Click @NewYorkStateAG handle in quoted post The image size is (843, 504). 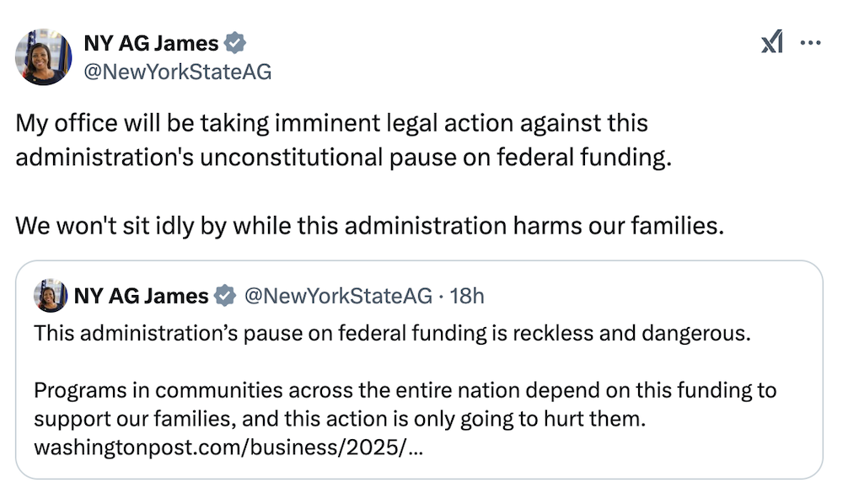[x=337, y=296]
